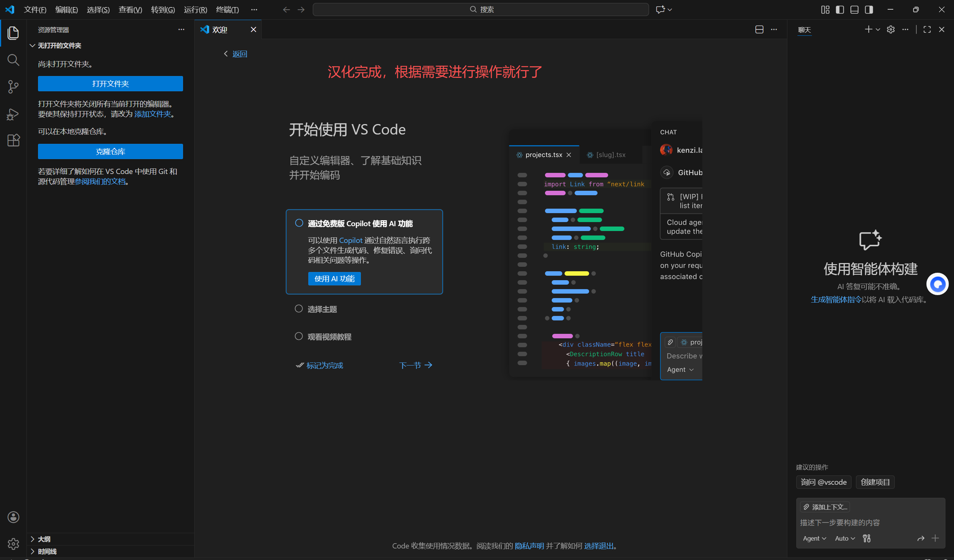
Task: Click the 使用 AI 功能 button
Action: (334, 278)
